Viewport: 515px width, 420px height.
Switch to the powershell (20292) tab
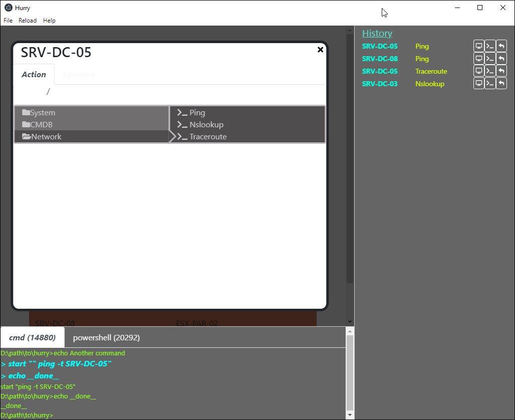(x=106, y=337)
